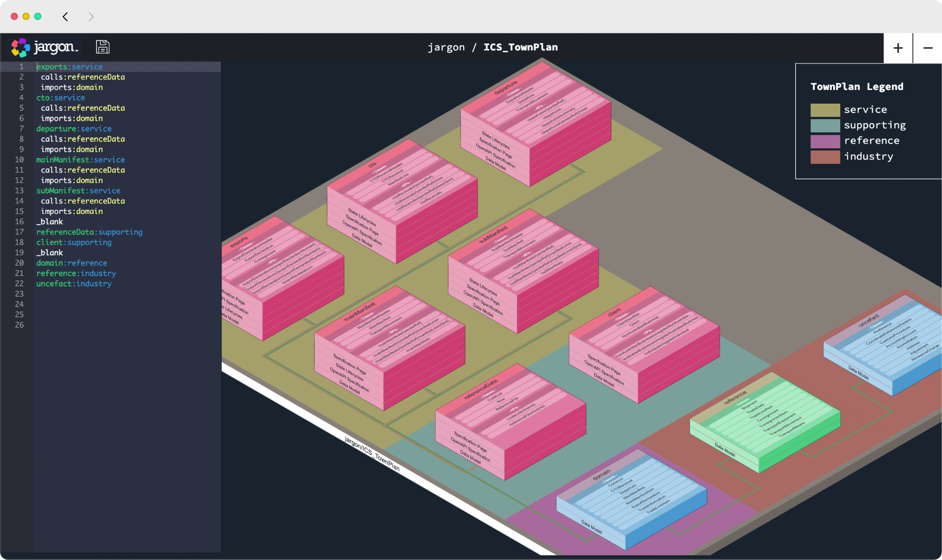This screenshot has width=942, height=560.
Task: Click the save diagram icon
Action: click(103, 47)
